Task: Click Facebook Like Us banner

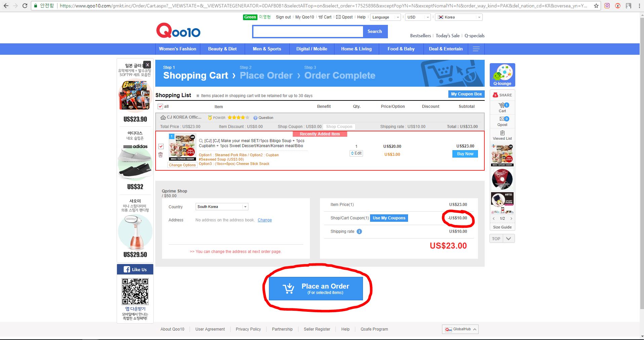Action: pyautogui.click(x=135, y=269)
